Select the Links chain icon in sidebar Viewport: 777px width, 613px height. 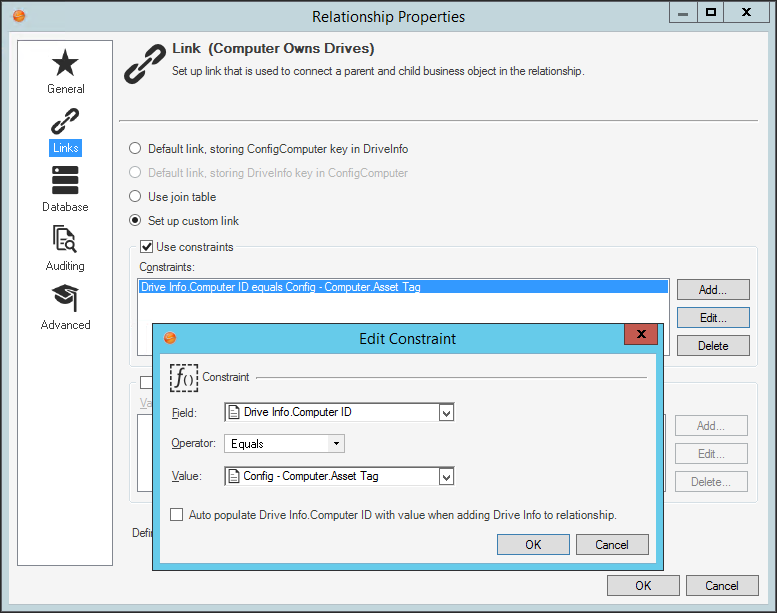65,121
